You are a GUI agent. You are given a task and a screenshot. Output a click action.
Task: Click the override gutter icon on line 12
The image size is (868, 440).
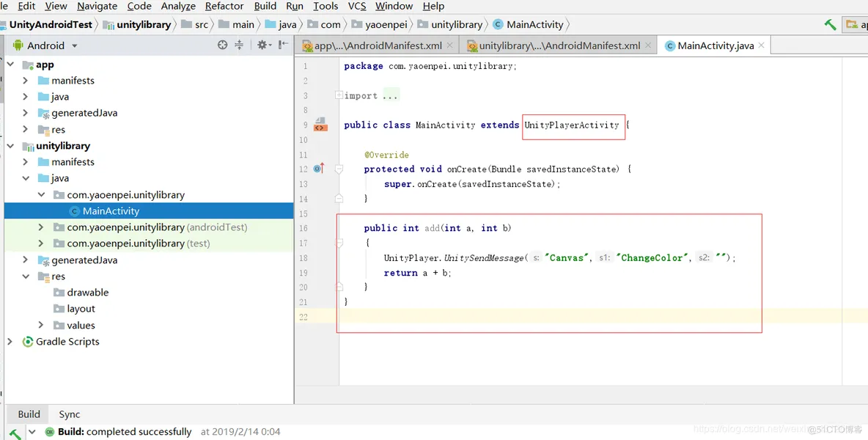point(319,168)
